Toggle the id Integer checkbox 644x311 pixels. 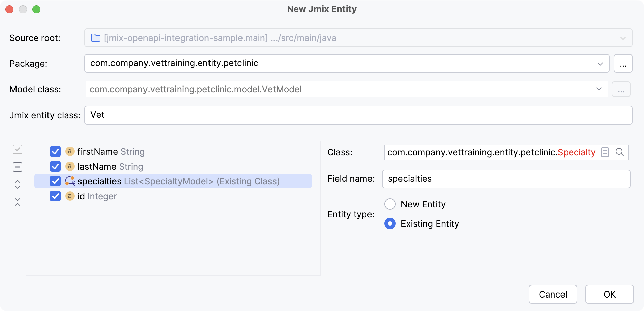coord(55,196)
